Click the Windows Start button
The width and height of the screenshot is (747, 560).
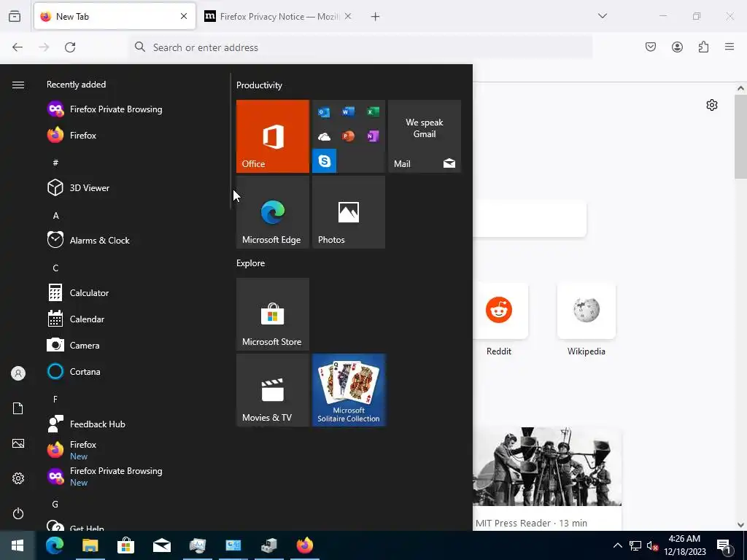[x=18, y=545]
